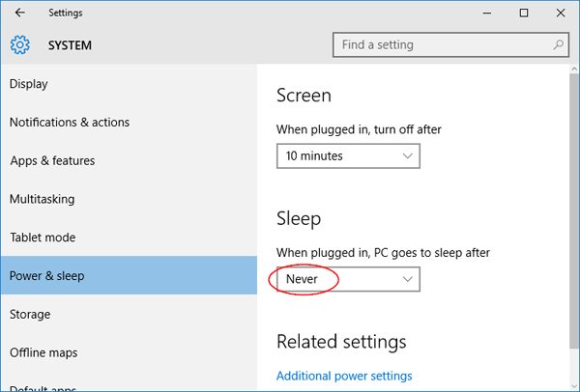Open Additional power settings link

[344, 376]
